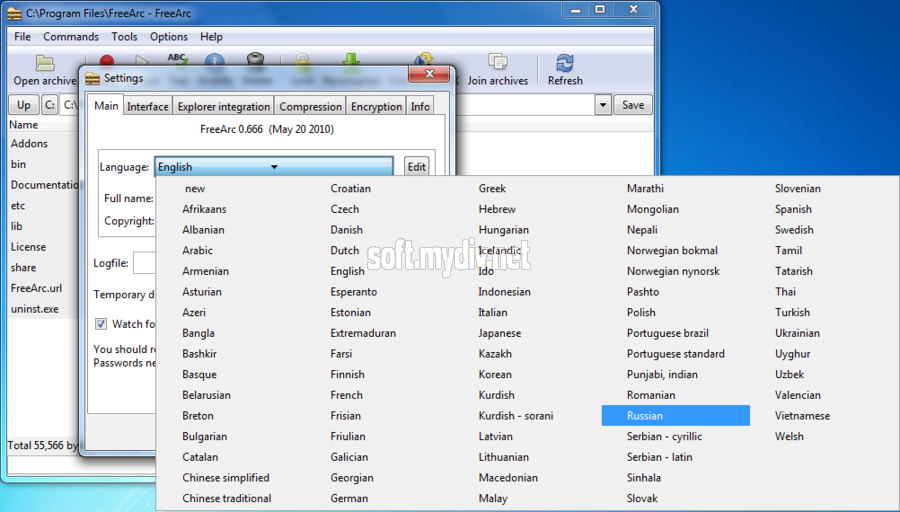Image resolution: width=900 pixels, height=512 pixels.
Task: Click the Name column header
Action: coord(43,125)
